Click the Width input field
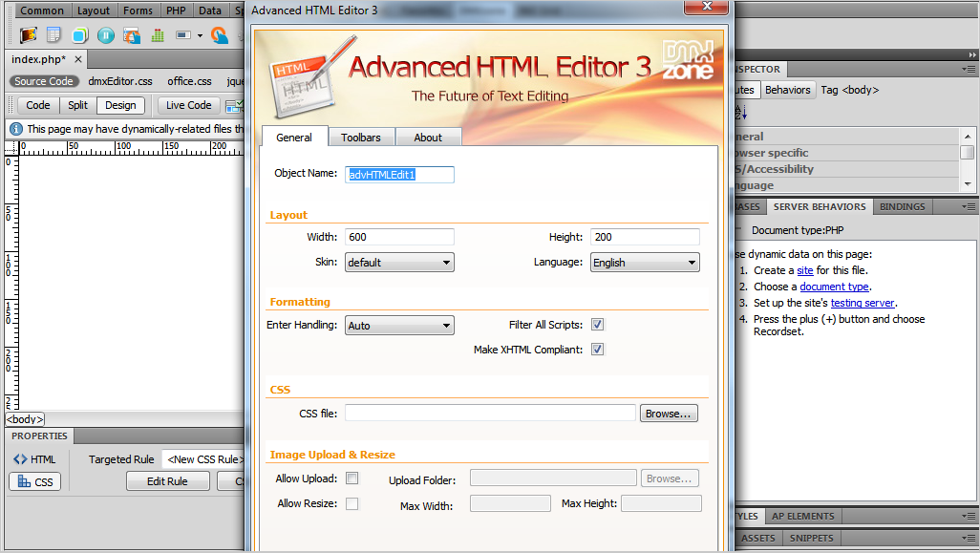The width and height of the screenshot is (980, 553). pyautogui.click(x=399, y=237)
